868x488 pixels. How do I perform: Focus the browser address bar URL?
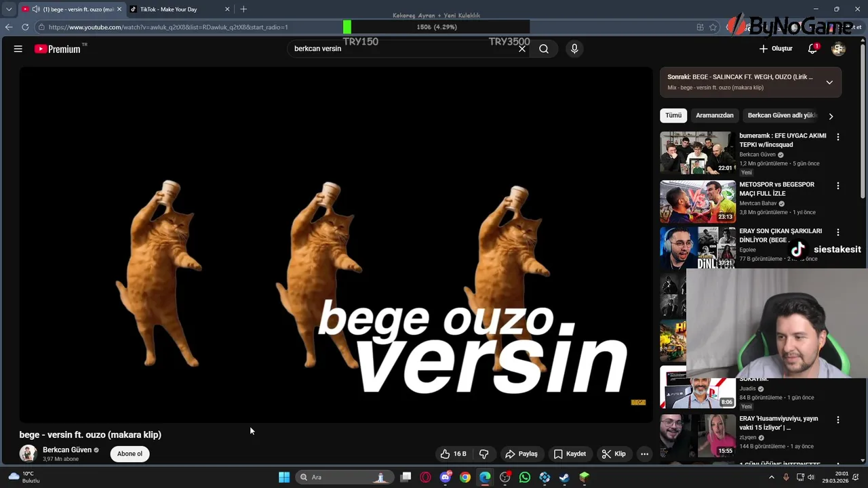[x=168, y=27]
